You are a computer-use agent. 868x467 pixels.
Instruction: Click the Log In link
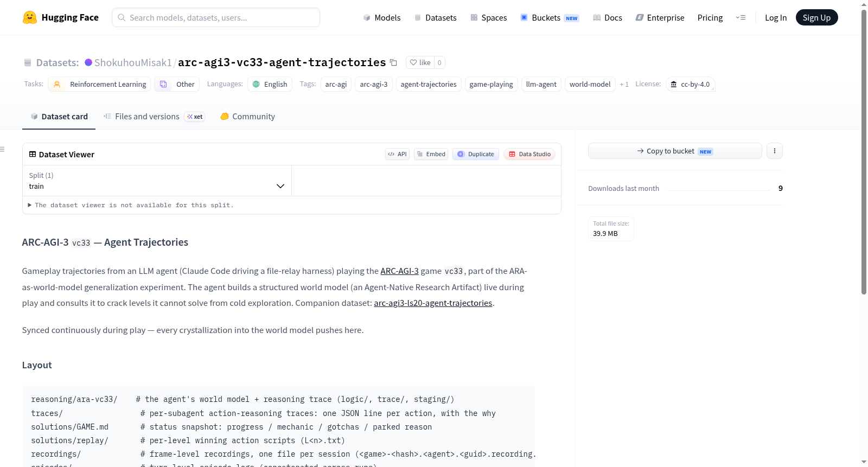776,18
